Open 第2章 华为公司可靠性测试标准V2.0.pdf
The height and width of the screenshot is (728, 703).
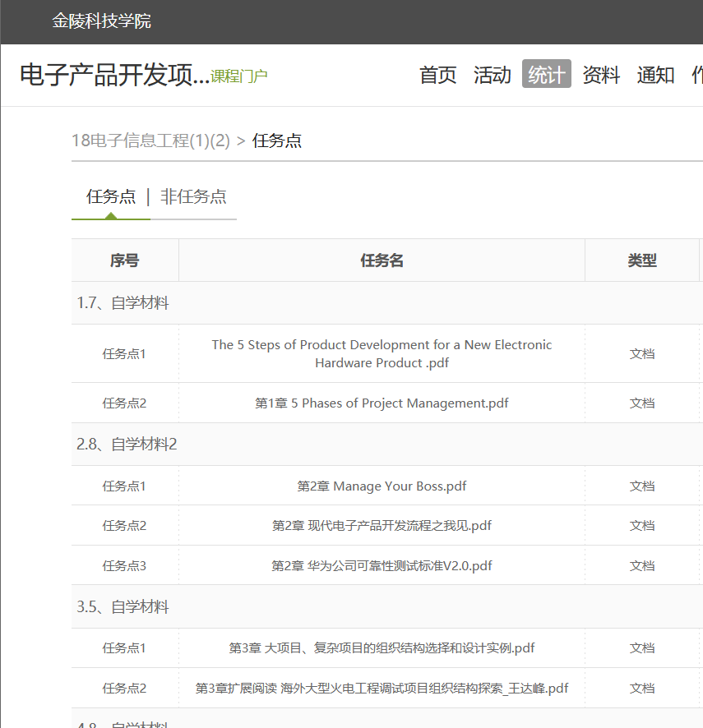point(382,566)
